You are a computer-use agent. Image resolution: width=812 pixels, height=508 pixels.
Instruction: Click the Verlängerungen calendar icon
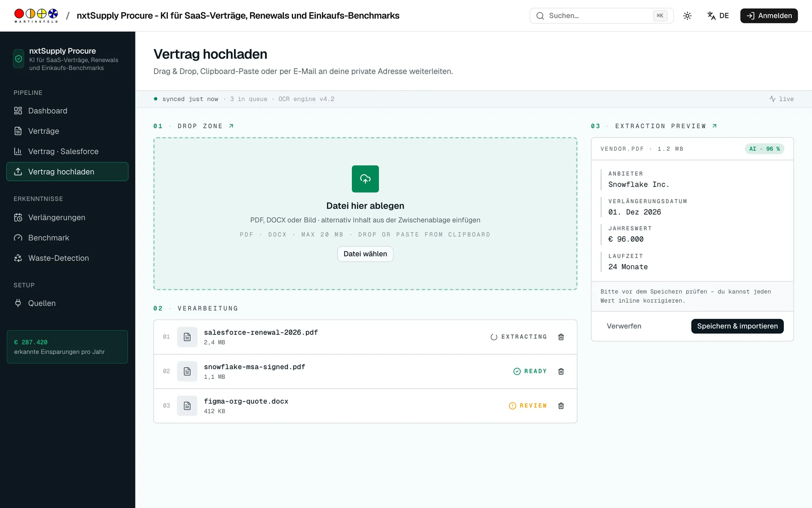[x=18, y=217]
